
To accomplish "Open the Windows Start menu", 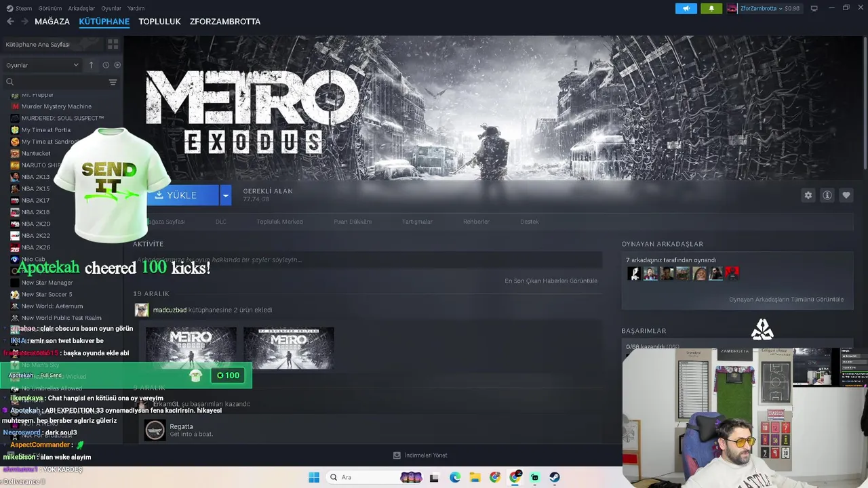I will (314, 477).
